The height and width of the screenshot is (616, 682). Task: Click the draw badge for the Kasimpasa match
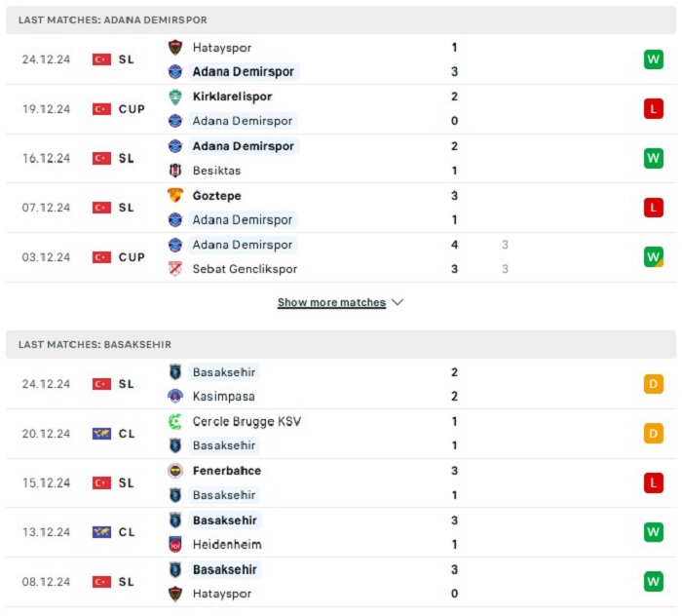pyautogui.click(x=654, y=384)
